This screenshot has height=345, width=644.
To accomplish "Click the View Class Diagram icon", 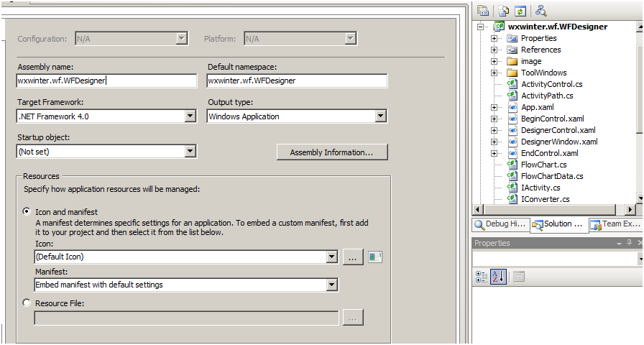I will click(x=541, y=11).
